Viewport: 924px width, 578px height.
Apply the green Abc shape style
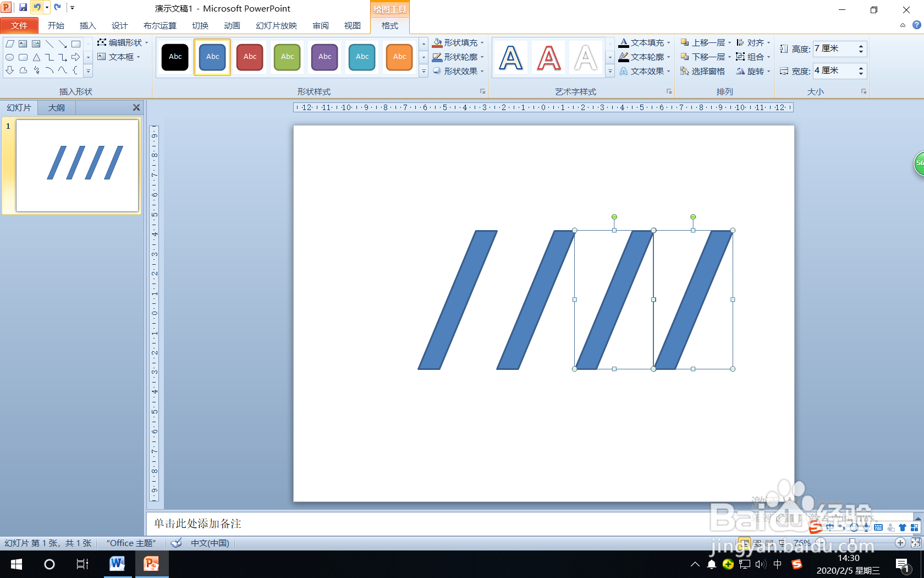coord(287,57)
